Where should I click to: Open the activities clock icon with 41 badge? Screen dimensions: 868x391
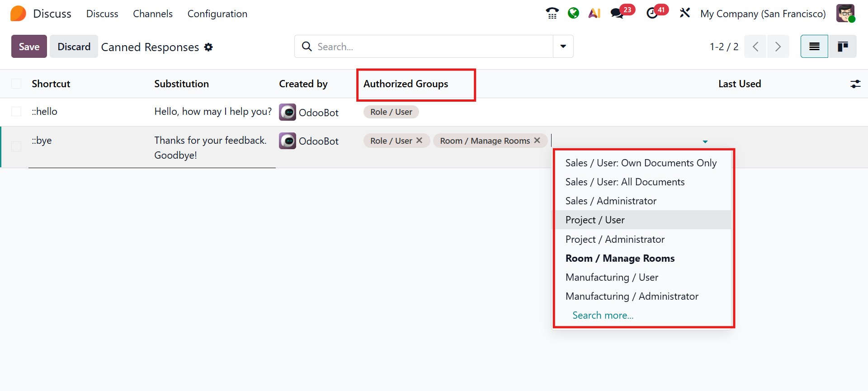(652, 13)
